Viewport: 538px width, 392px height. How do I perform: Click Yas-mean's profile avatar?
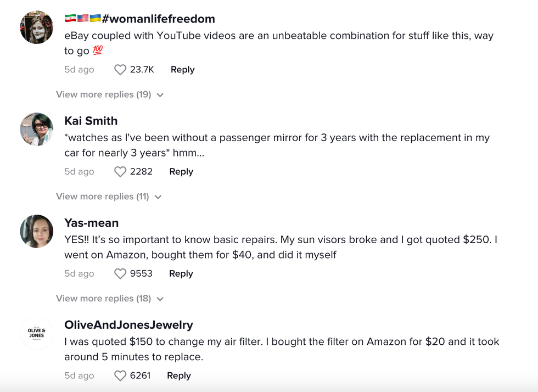coord(36,231)
